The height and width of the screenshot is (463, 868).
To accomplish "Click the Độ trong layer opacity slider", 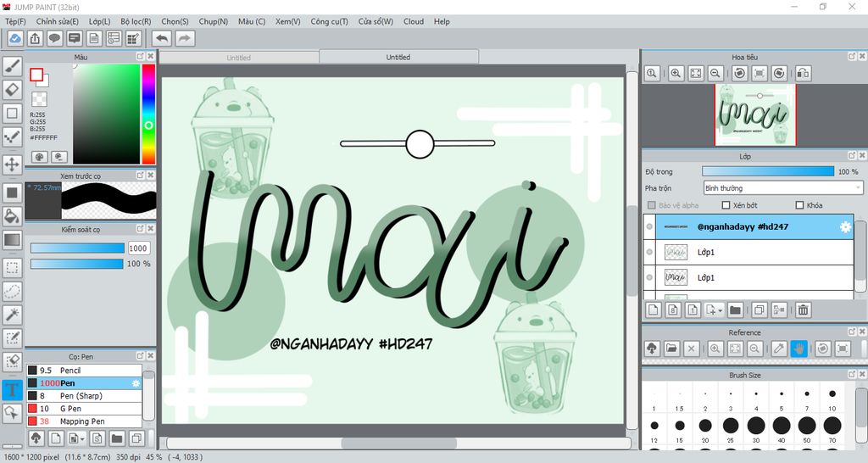I will (x=768, y=171).
